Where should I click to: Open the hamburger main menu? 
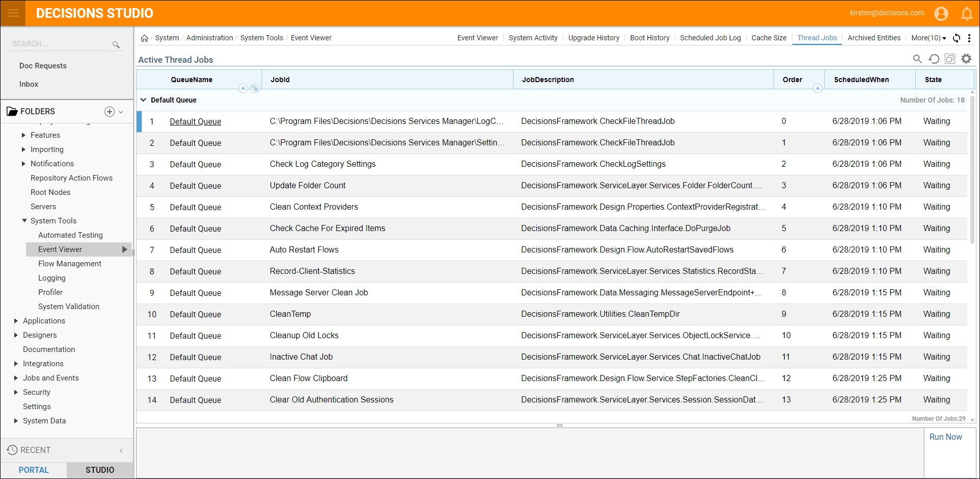coord(13,13)
